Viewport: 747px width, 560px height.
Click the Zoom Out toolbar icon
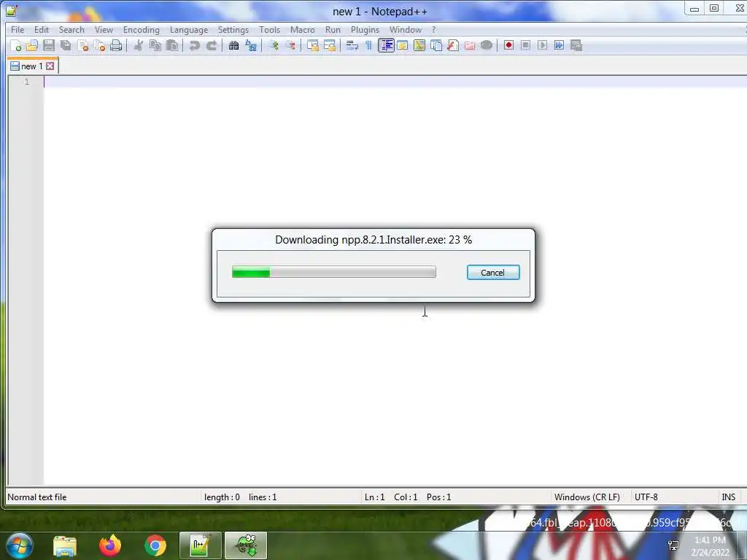(290, 46)
